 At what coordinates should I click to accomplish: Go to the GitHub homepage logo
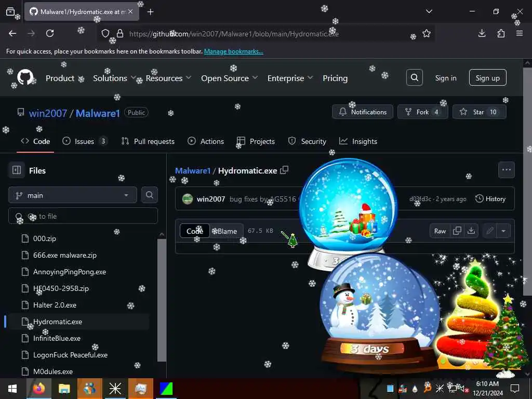(x=25, y=78)
